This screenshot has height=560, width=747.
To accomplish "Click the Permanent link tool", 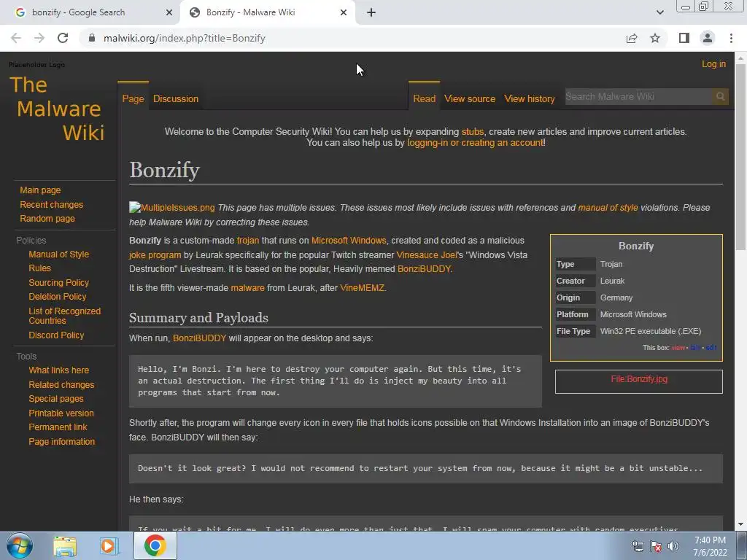I will tap(58, 427).
